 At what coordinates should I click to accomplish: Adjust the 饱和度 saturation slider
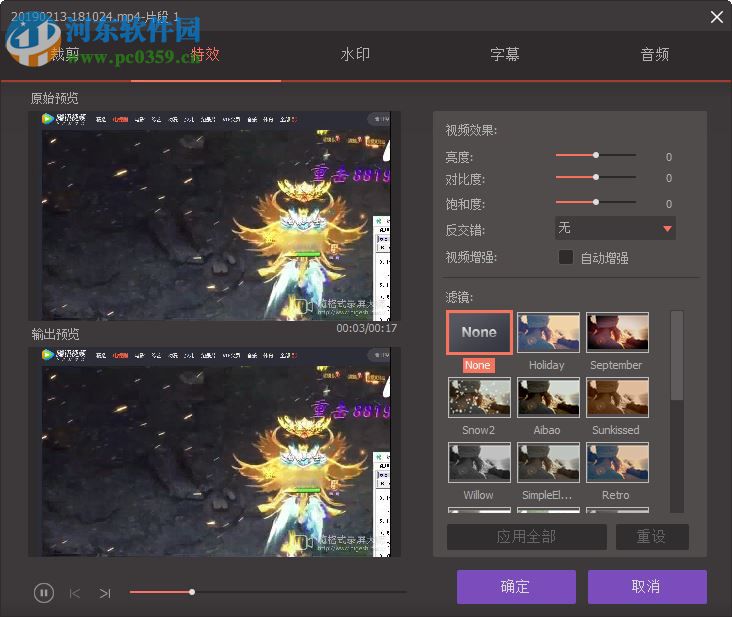coord(596,202)
